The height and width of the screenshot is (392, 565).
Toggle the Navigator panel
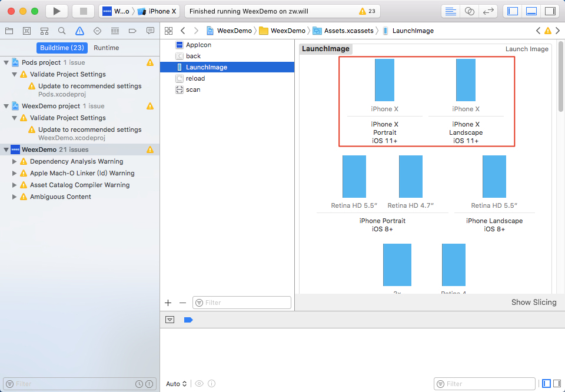pos(513,11)
